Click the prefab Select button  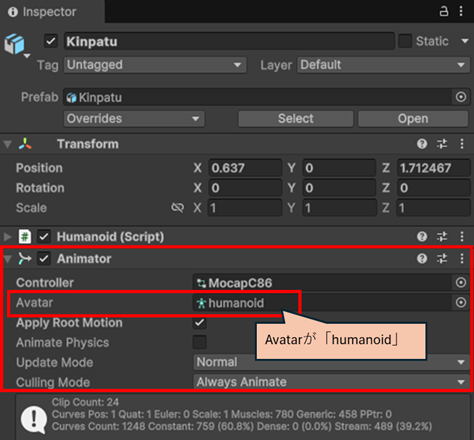click(x=296, y=119)
